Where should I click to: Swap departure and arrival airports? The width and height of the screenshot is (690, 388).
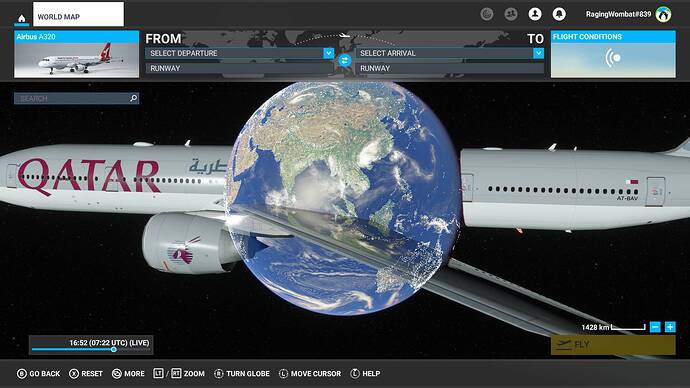coord(345,60)
